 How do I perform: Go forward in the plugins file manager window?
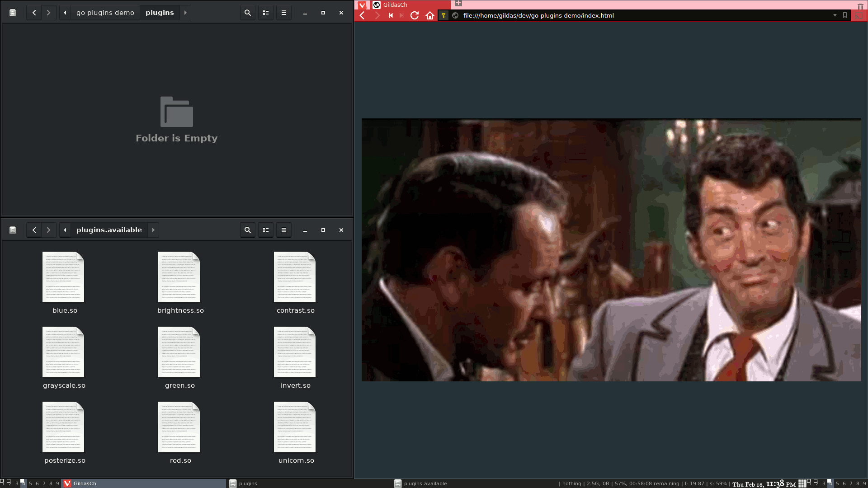[48, 13]
